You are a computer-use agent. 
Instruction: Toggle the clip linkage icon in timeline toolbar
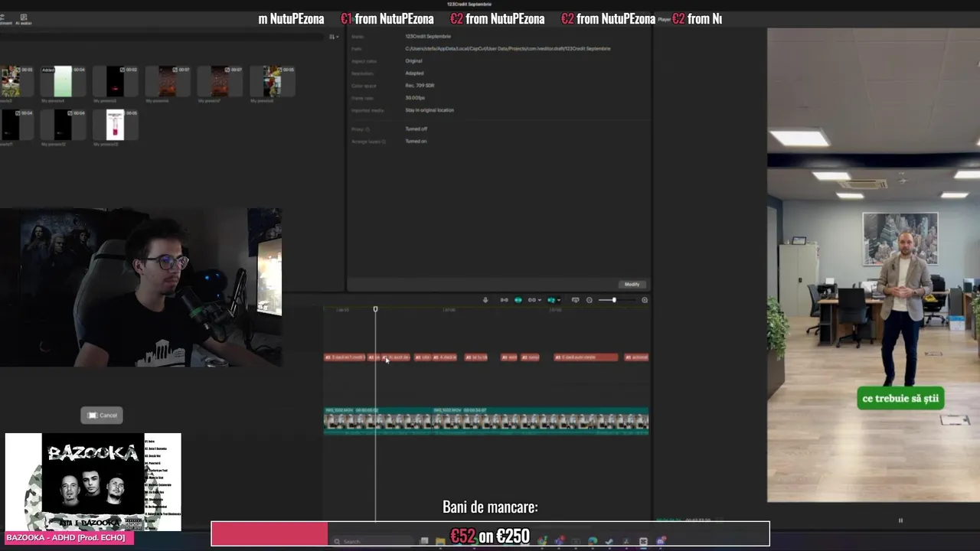point(531,300)
